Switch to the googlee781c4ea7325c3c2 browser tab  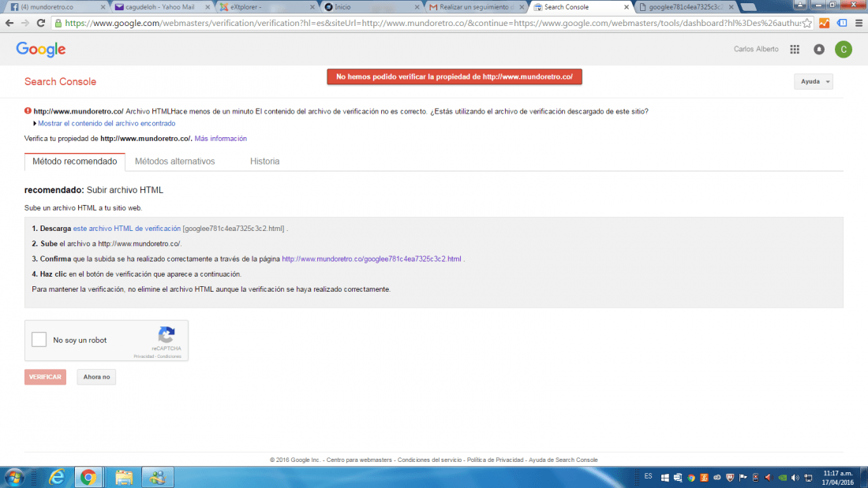(685, 7)
